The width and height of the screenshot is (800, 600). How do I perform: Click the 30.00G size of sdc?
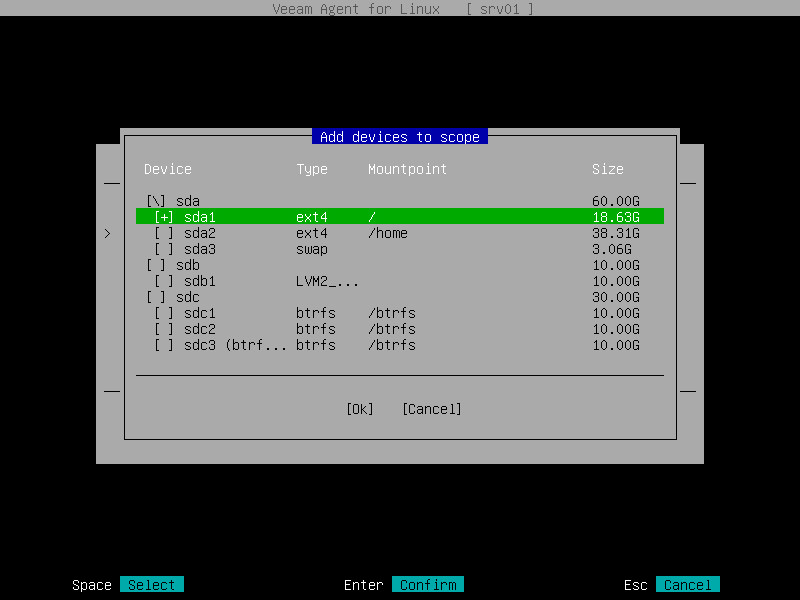(x=616, y=297)
